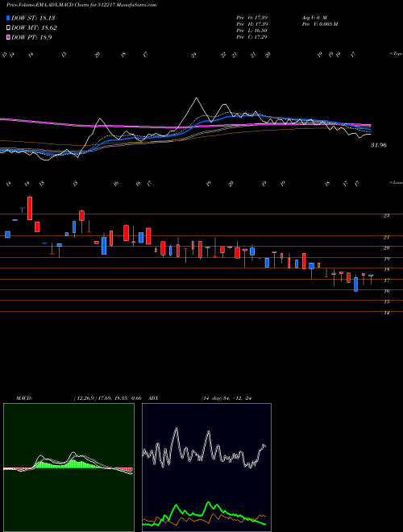Open the dark blue ADX chart panel

(206, 468)
